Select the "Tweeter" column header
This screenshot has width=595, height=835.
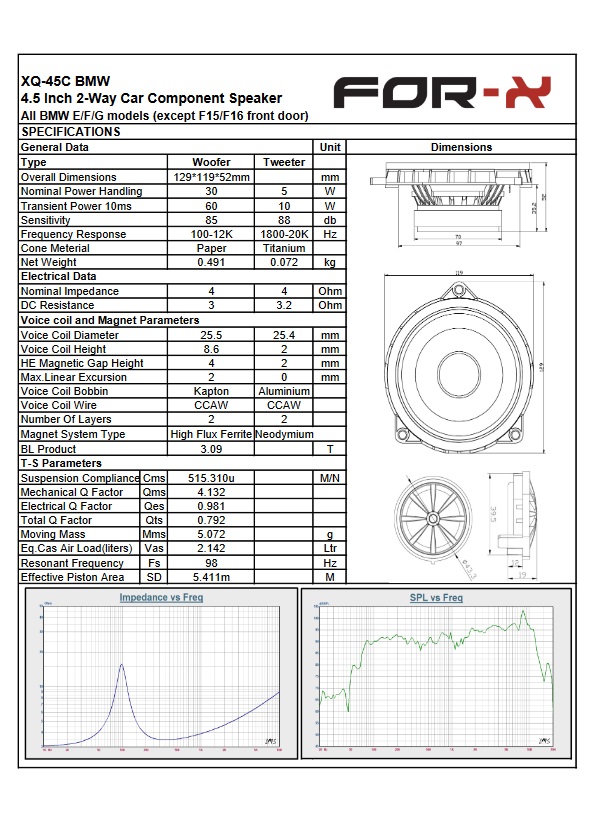pyautogui.click(x=284, y=162)
